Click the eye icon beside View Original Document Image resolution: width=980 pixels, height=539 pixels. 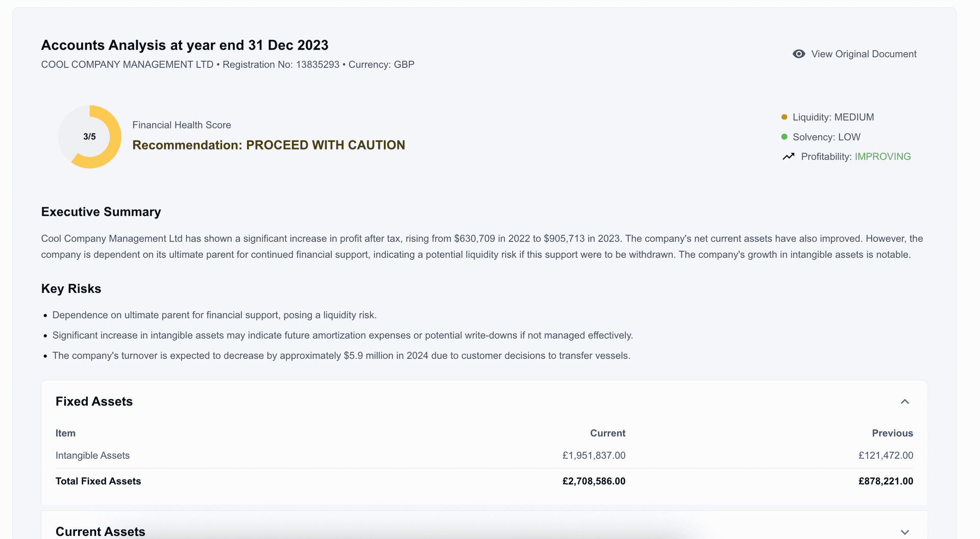[x=799, y=54]
